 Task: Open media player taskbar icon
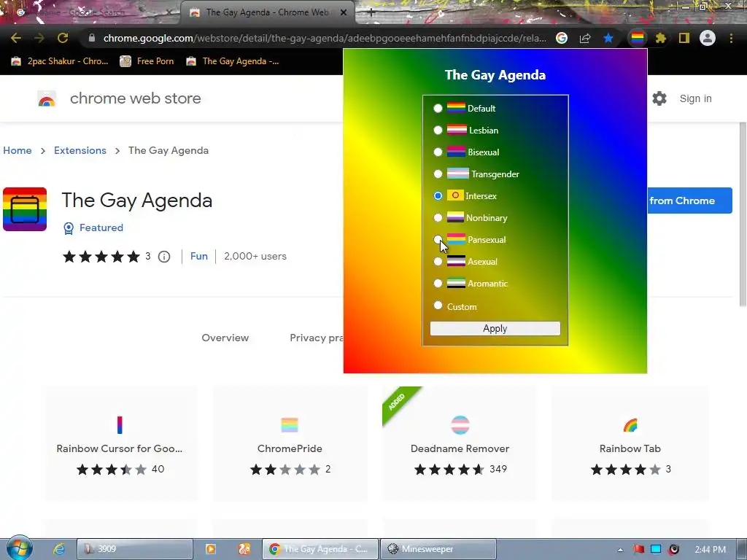point(211,549)
